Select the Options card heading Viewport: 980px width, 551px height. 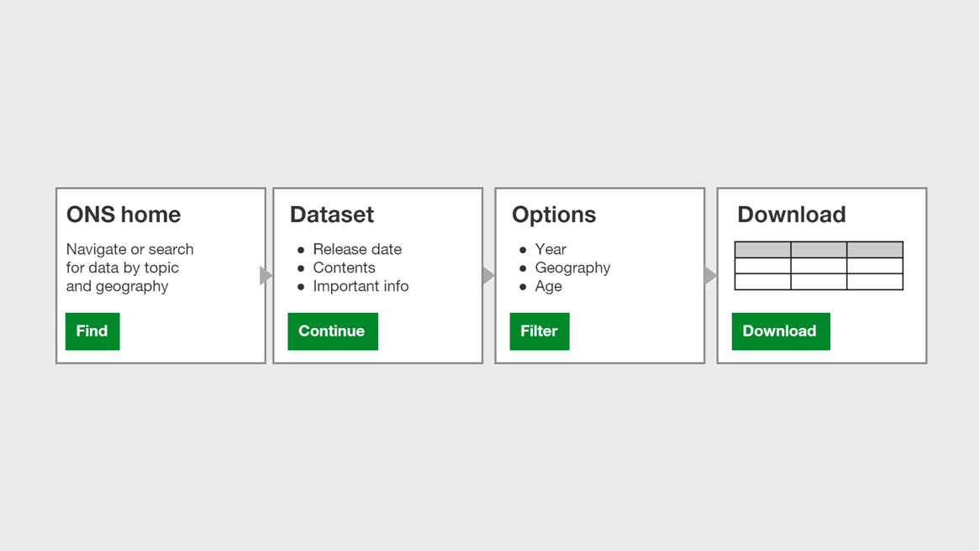click(554, 215)
